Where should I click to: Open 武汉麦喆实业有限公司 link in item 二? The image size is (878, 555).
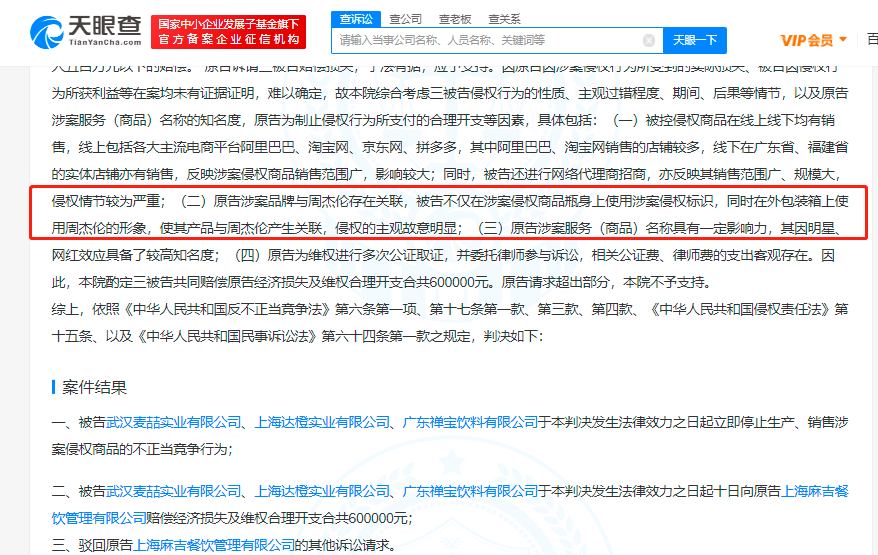click(174, 491)
